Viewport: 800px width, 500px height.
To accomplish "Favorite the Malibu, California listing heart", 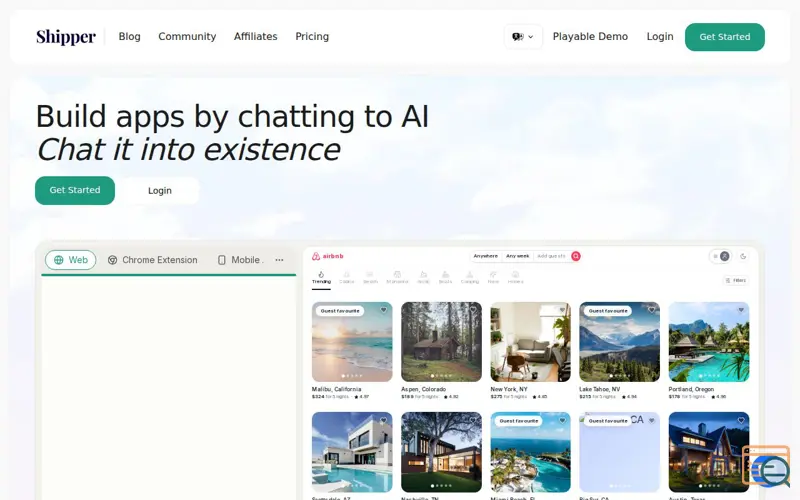I will (384, 310).
